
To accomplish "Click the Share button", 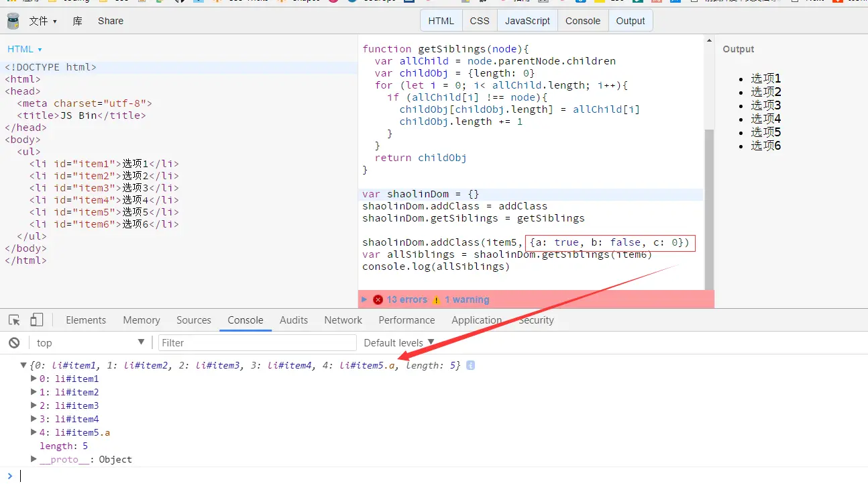I will click(111, 21).
